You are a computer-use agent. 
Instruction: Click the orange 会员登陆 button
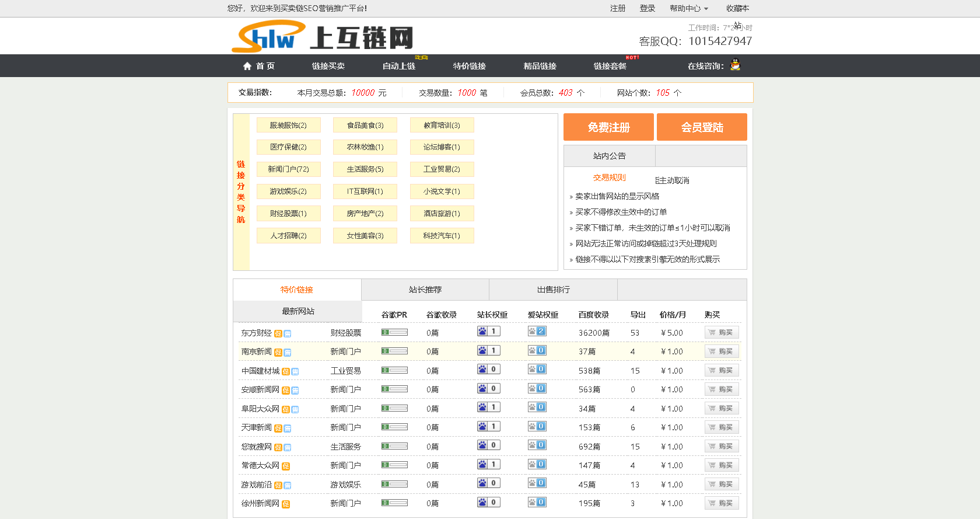(x=702, y=127)
